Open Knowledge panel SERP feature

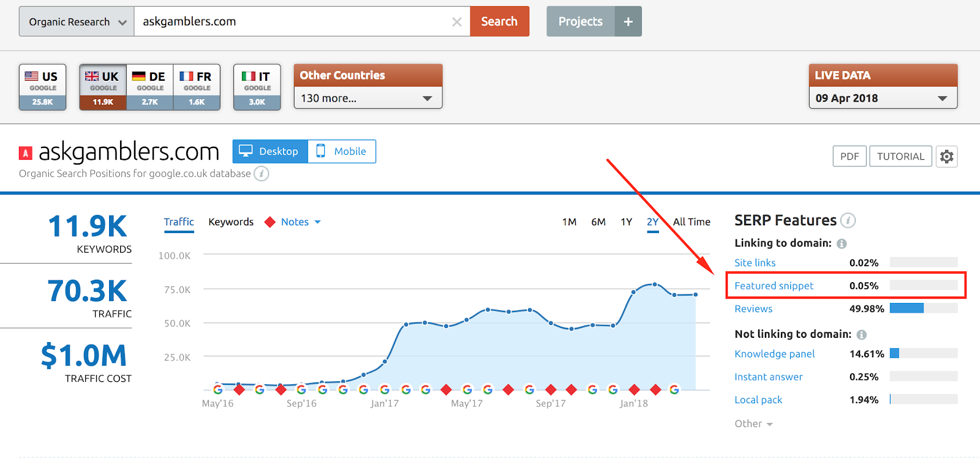click(x=774, y=354)
